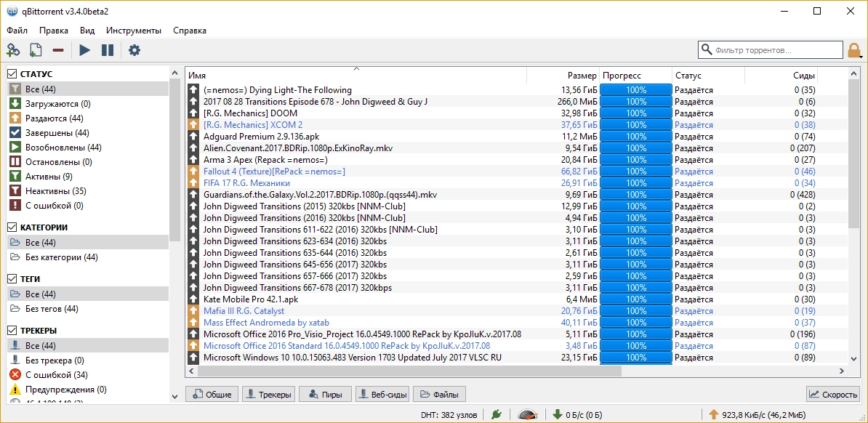Image resolution: width=868 pixels, height=423 pixels.
Task: Click the connection status plug icon
Action: tap(496, 414)
